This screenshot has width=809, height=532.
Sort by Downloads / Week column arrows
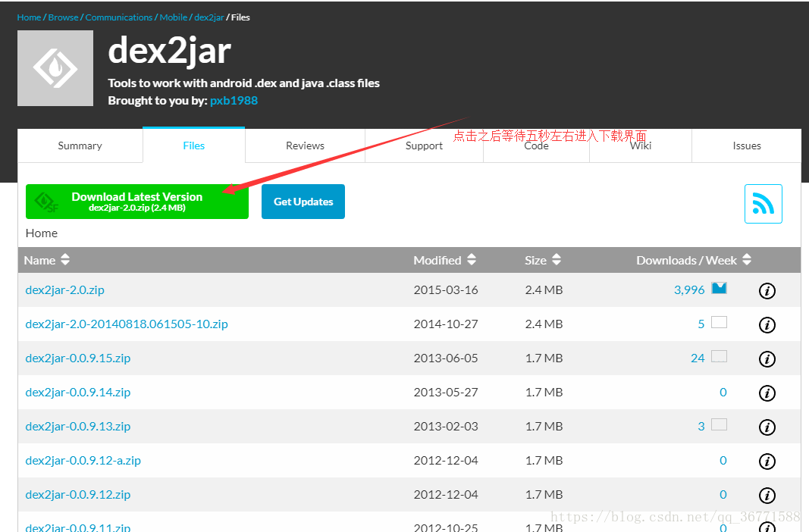point(747,259)
